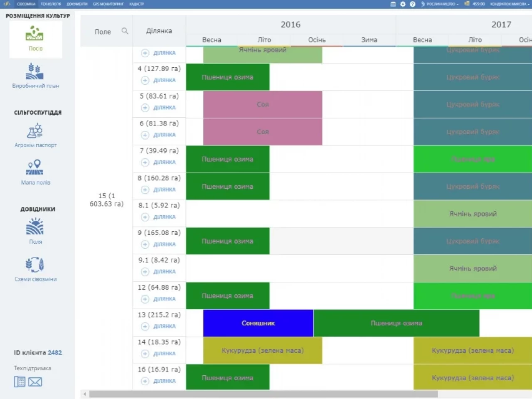Open the Технологія menu
The image size is (532, 399).
[x=51, y=4]
